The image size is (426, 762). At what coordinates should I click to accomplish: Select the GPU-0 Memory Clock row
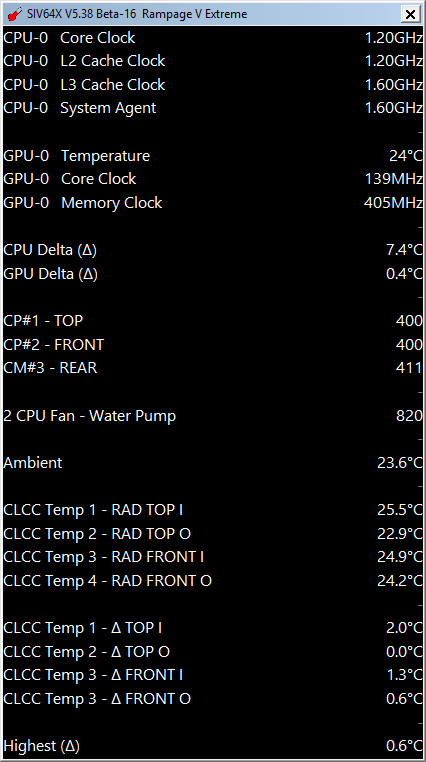click(x=213, y=203)
